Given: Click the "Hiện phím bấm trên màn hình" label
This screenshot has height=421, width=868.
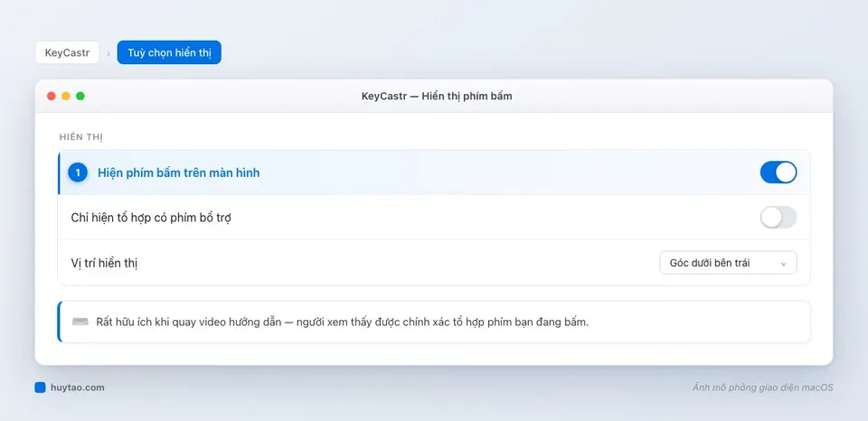Looking at the screenshot, I should 179,173.
